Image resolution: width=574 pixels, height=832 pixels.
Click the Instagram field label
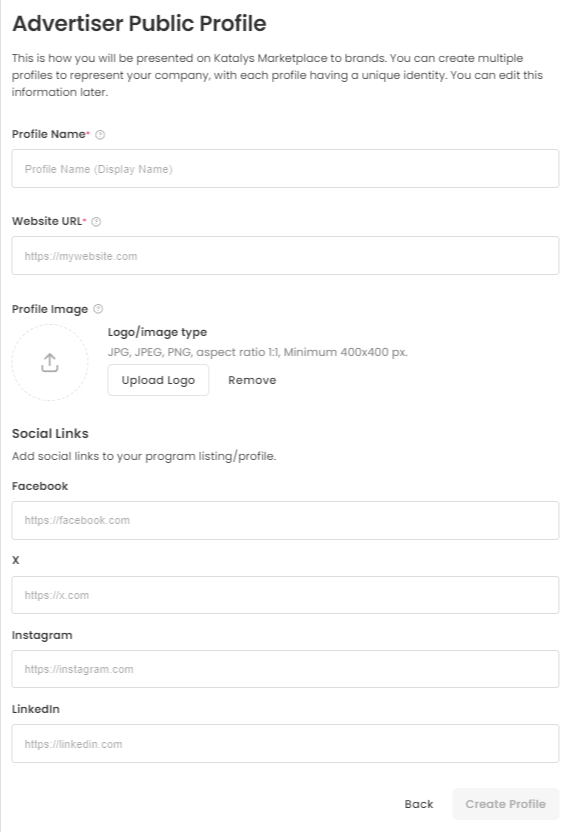[42, 635]
